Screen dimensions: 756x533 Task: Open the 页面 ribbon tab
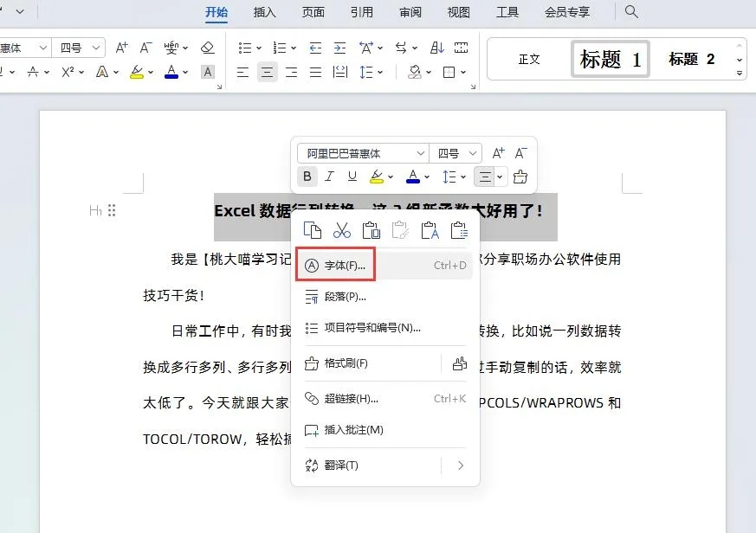pyautogui.click(x=313, y=12)
